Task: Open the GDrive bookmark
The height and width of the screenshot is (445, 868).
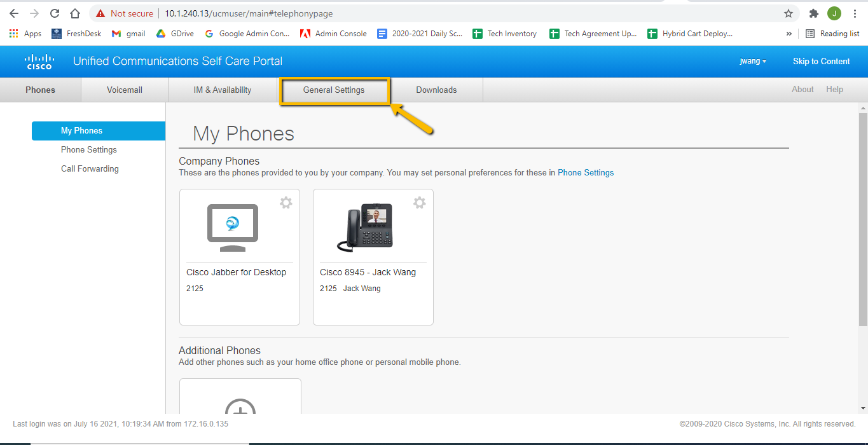Action: point(175,34)
